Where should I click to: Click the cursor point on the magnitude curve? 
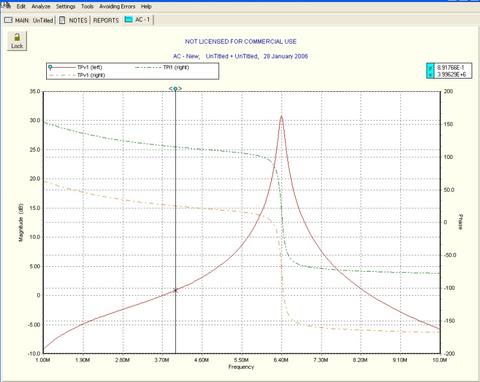click(x=176, y=290)
